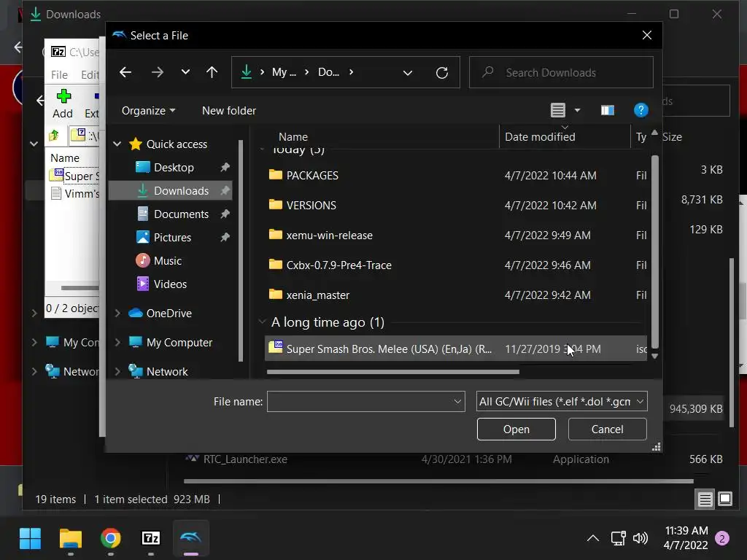
Task: Open Google Chrome from the taskbar
Action: pos(111,539)
